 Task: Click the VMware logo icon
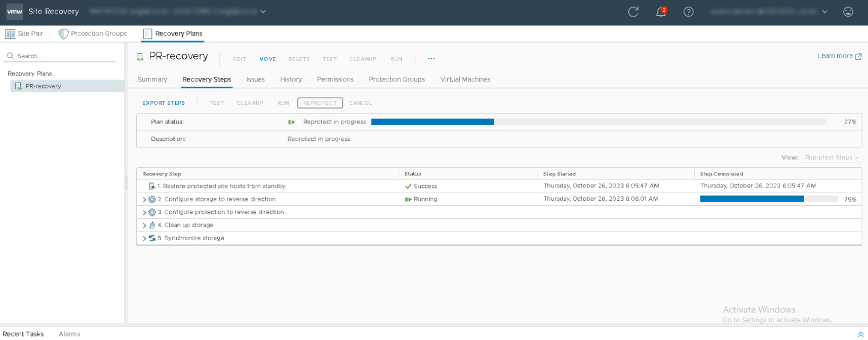click(15, 12)
